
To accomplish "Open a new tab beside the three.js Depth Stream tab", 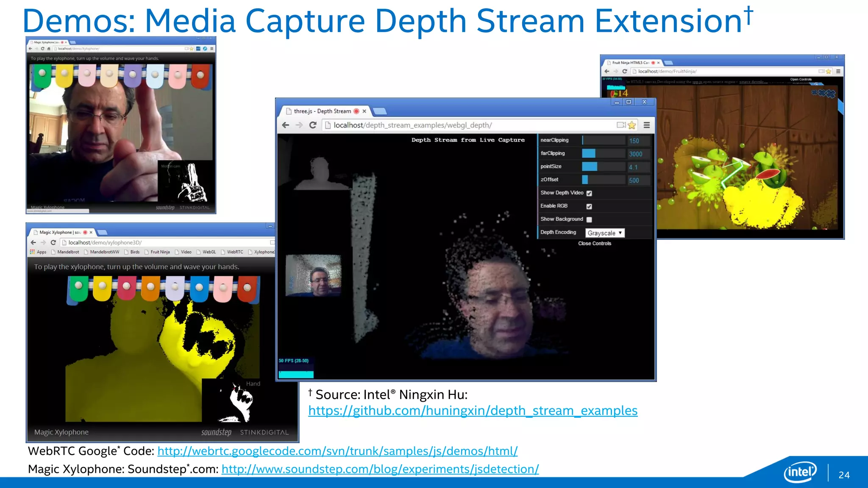I will (380, 111).
